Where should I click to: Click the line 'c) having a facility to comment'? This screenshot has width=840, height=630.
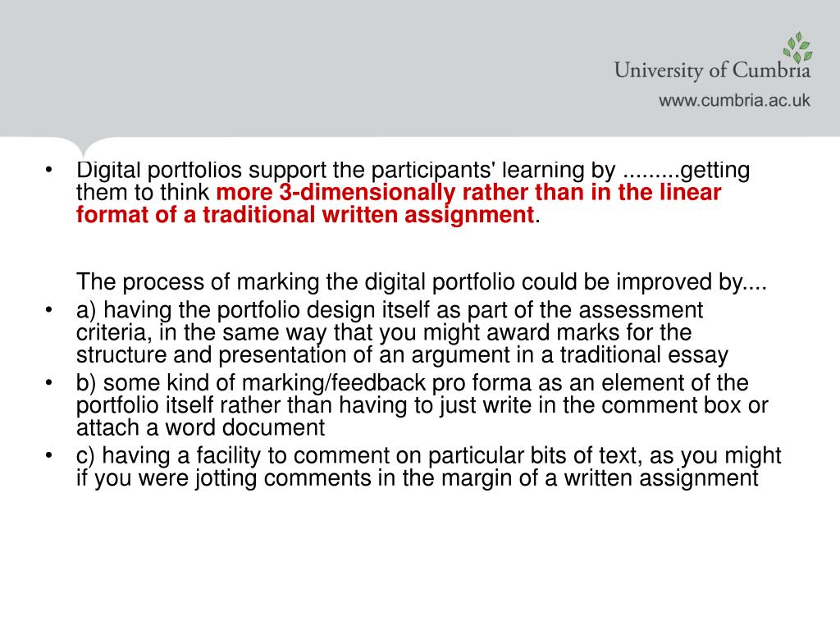pyautogui.click(x=428, y=456)
